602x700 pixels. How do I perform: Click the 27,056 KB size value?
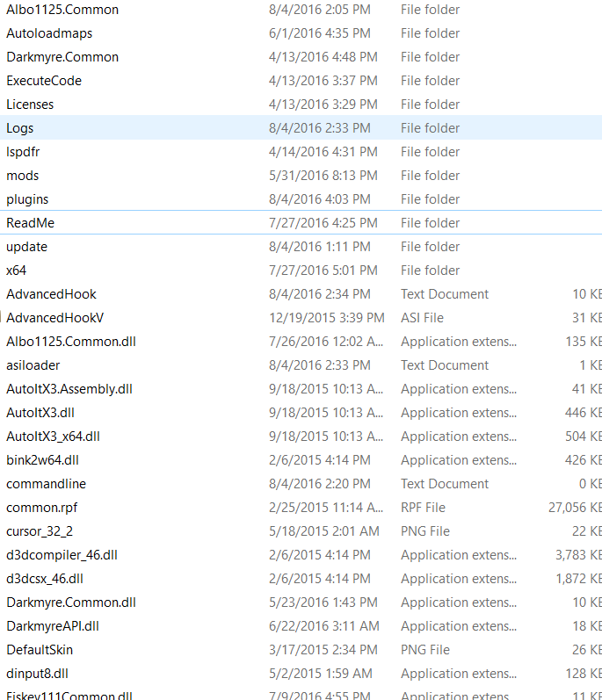[576, 508]
